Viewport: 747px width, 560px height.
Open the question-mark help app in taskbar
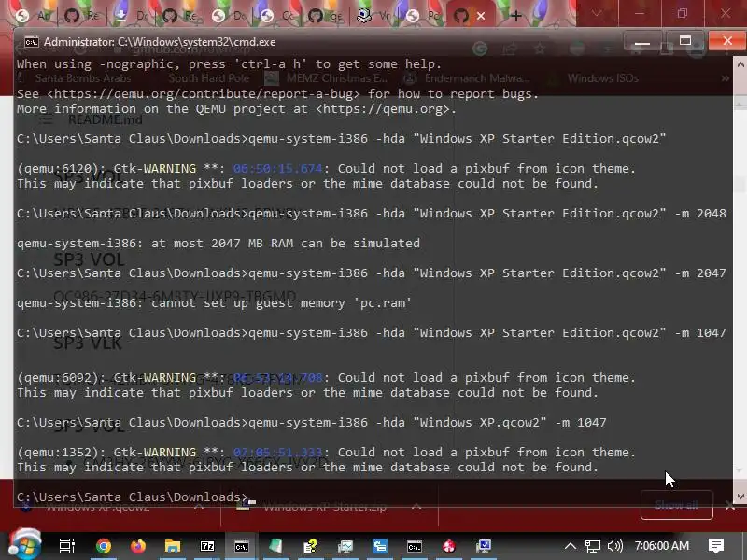click(311, 546)
